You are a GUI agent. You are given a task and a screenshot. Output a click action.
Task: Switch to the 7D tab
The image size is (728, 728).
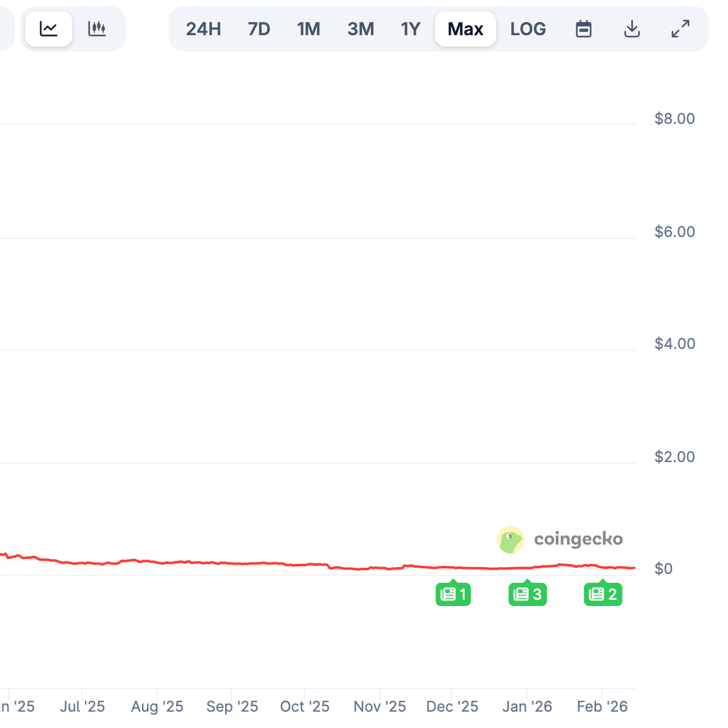(259, 28)
